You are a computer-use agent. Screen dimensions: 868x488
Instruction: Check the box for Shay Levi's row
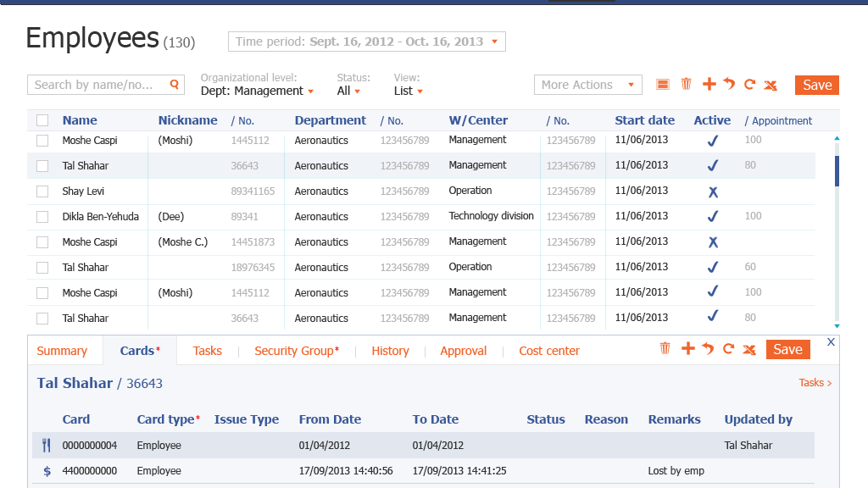coord(42,191)
